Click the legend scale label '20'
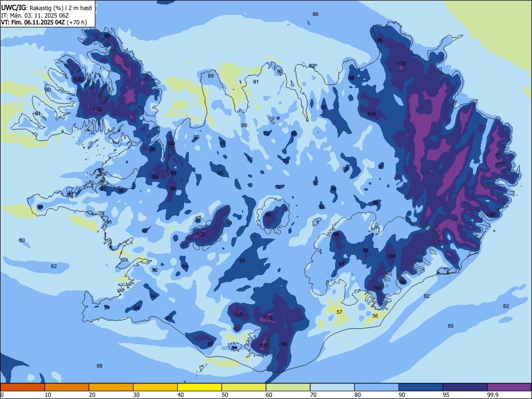The image size is (532, 399). pos(92,395)
